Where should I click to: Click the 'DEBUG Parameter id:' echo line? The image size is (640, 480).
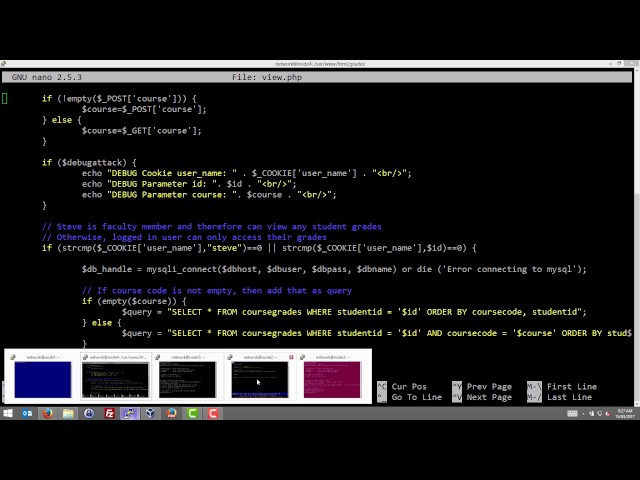click(x=189, y=184)
